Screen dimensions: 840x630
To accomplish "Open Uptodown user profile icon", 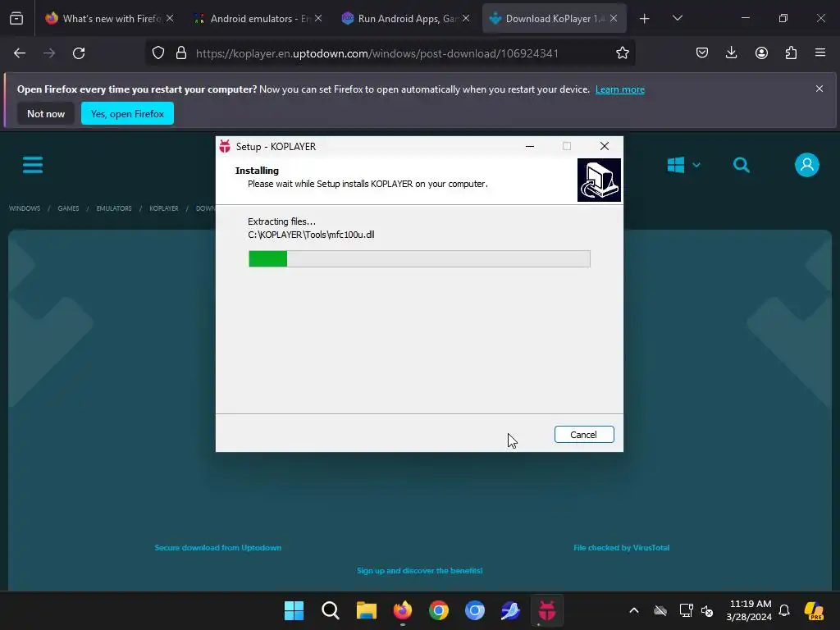I will point(807,165).
